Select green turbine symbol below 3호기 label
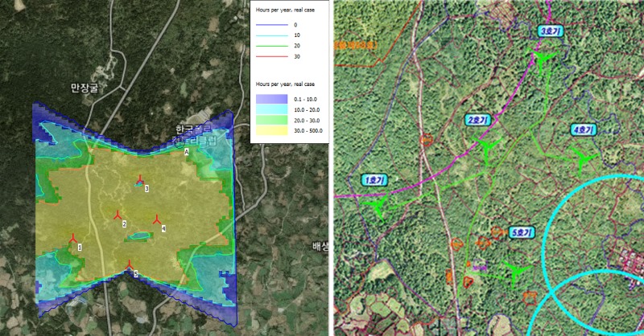 point(543,59)
